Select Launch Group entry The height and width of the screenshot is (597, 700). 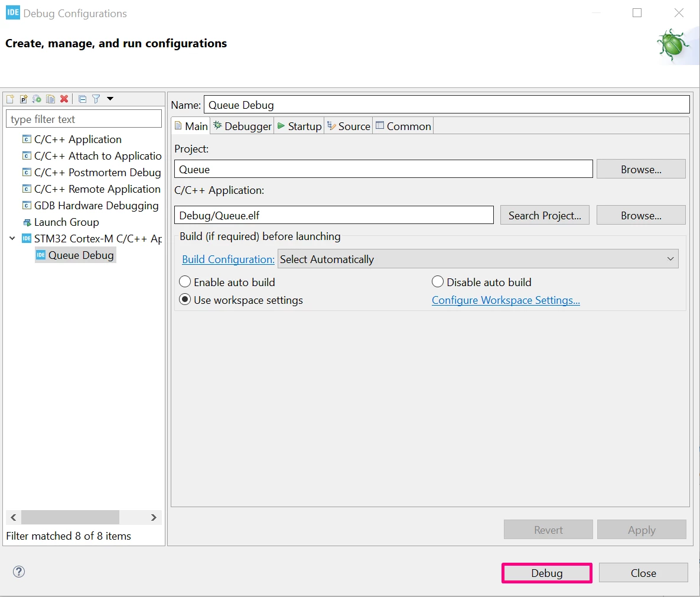coord(67,222)
